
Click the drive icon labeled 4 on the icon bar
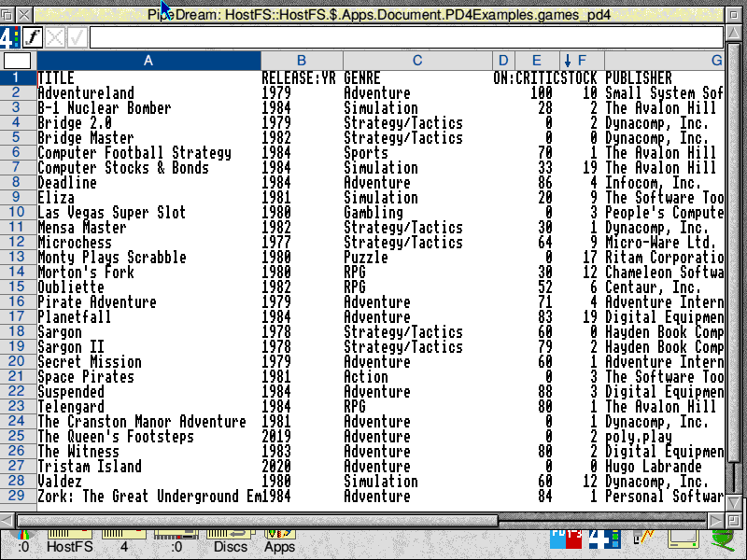tap(124, 540)
